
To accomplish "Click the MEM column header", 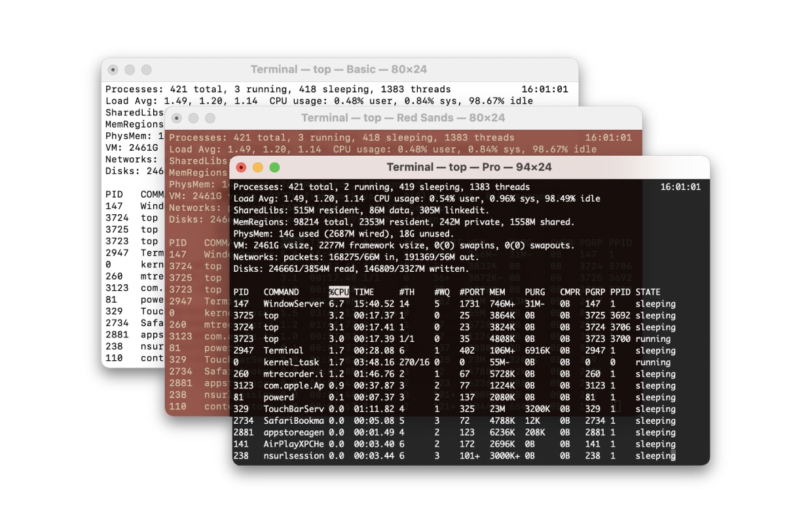I will (497, 292).
